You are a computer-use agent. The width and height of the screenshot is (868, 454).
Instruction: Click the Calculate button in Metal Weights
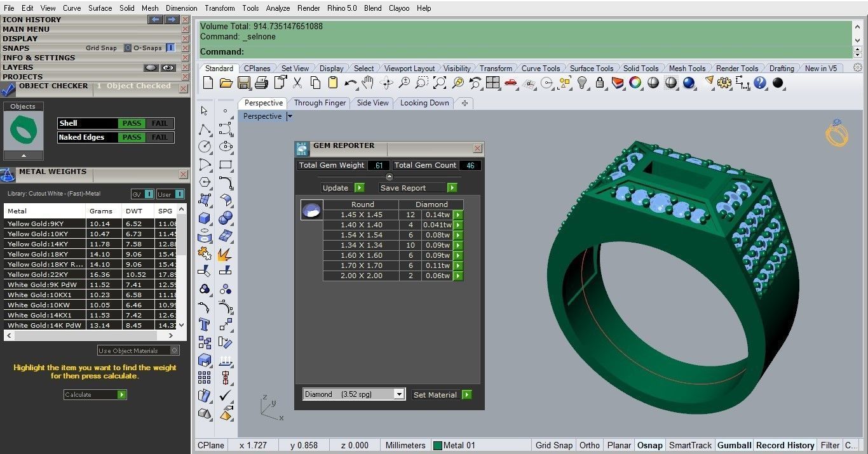tap(95, 394)
